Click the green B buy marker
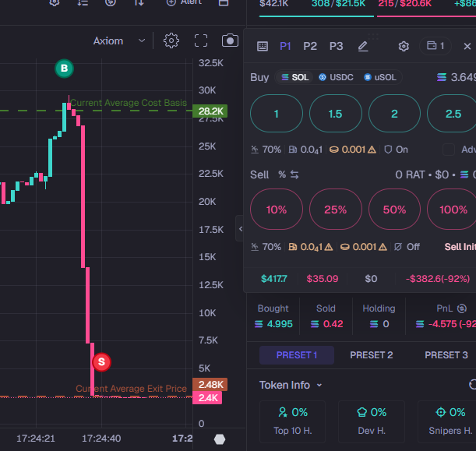The width and height of the screenshot is (476, 451). tap(64, 69)
